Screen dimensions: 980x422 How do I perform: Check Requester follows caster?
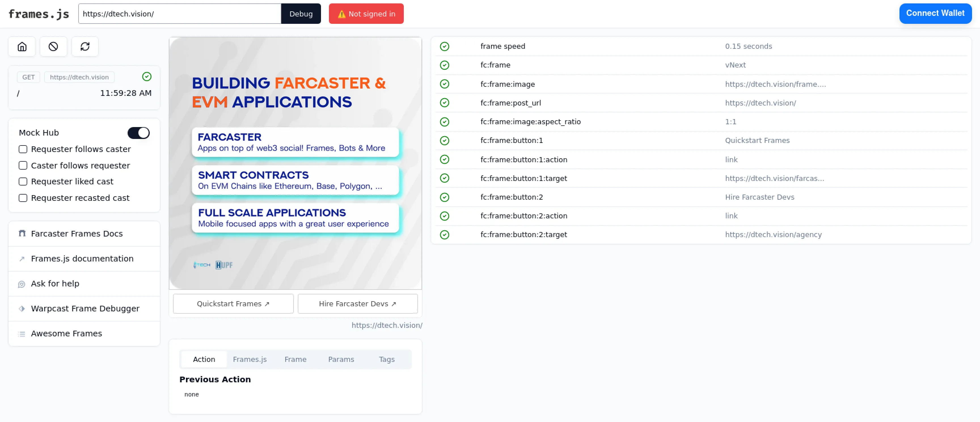point(23,149)
